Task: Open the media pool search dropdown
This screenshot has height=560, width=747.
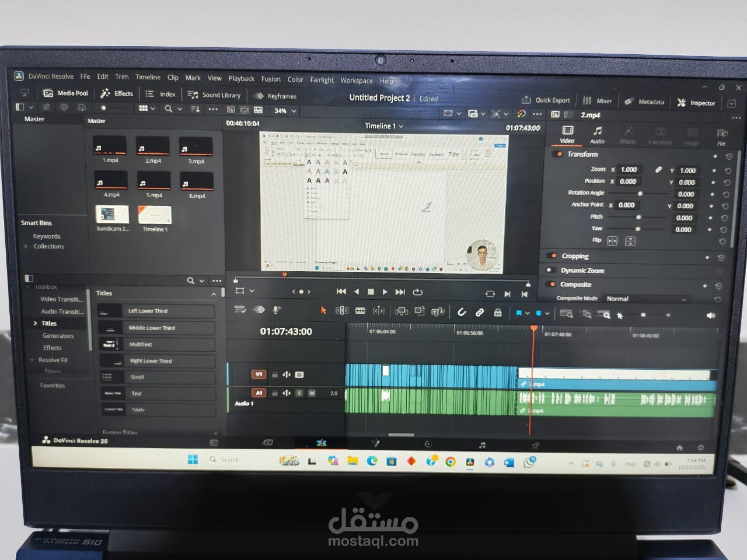Action: [180, 109]
